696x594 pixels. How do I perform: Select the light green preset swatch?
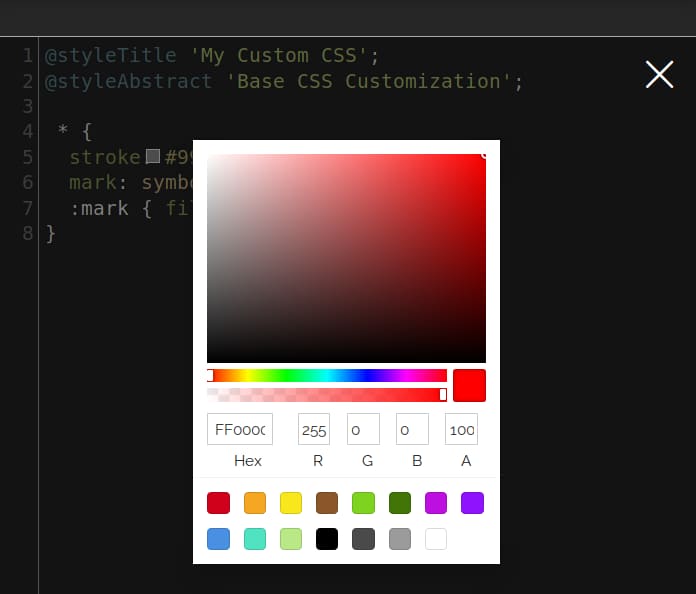(x=363, y=503)
